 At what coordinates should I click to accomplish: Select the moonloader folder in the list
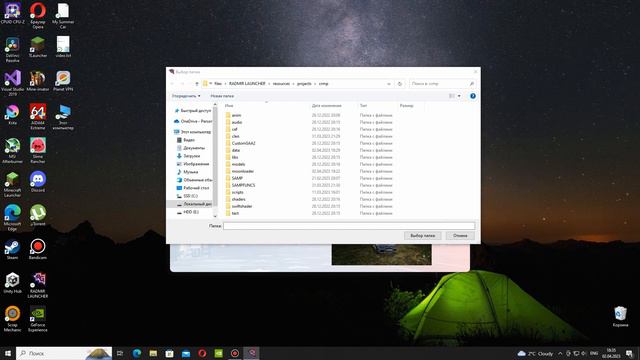[x=240, y=171]
